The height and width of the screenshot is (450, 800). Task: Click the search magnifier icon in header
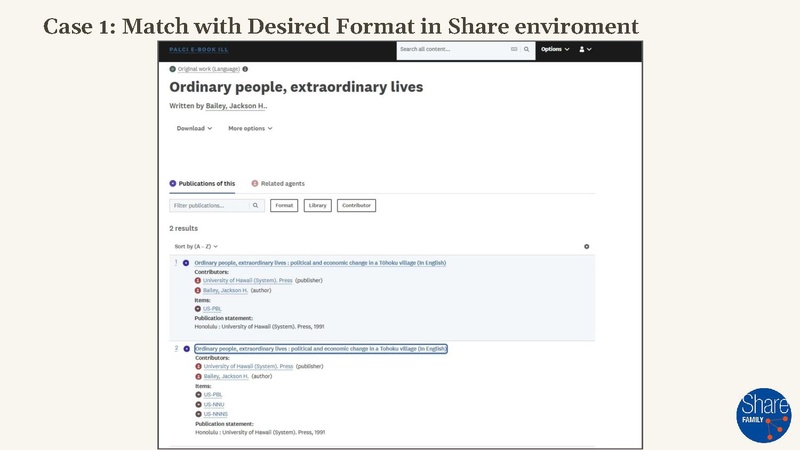point(527,49)
